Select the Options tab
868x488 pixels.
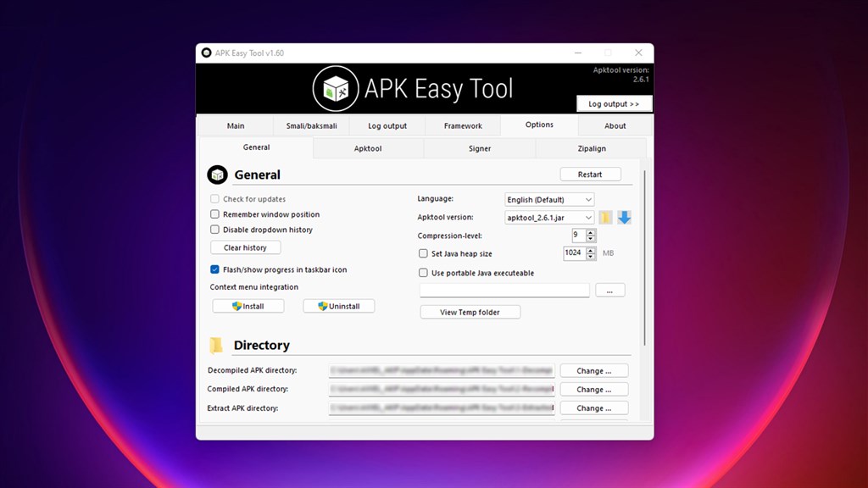click(x=539, y=125)
